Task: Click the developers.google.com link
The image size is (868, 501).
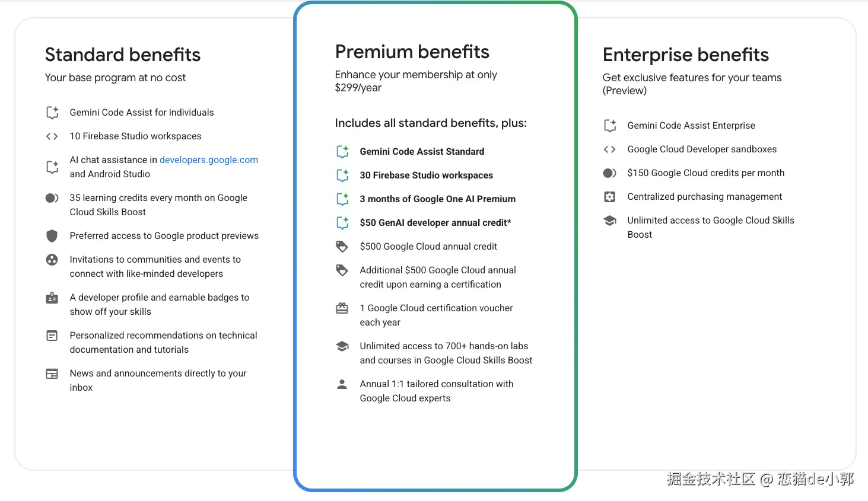Action: (208, 160)
